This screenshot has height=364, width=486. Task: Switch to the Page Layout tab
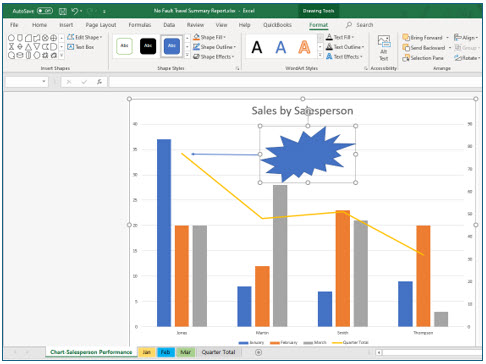click(x=101, y=25)
